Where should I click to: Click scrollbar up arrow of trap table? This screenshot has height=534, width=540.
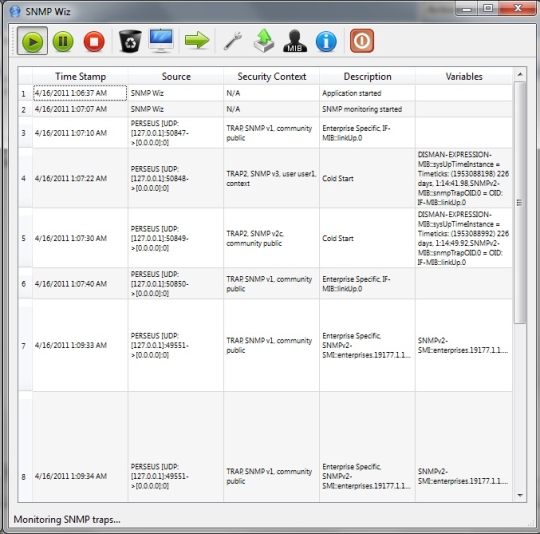click(x=520, y=74)
